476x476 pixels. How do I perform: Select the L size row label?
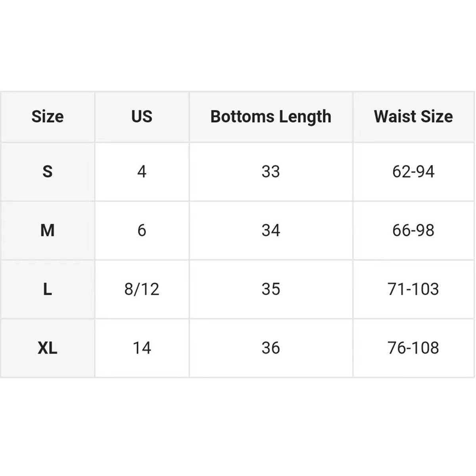click(48, 289)
